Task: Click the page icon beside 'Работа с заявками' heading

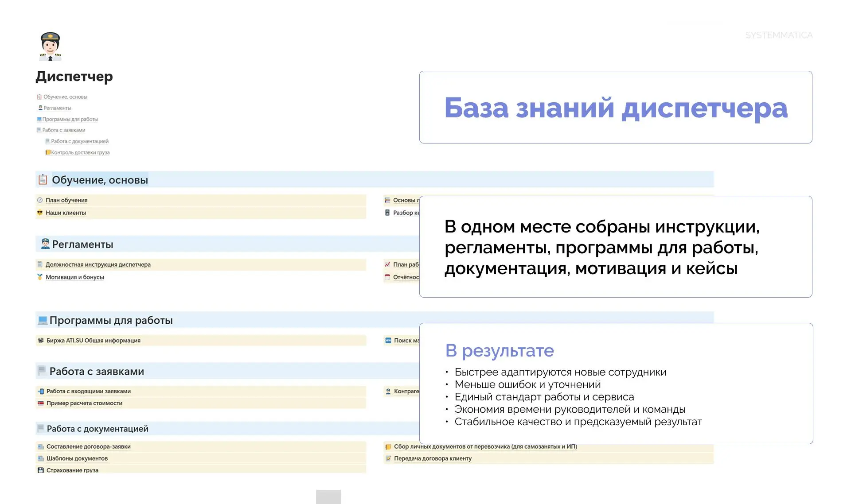Action: [42, 370]
